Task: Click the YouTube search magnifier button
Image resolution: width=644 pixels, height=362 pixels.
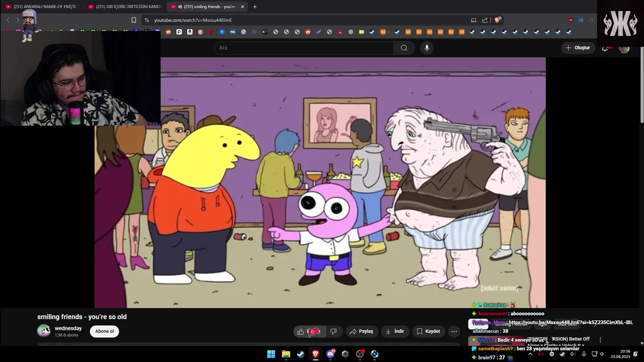Action: pos(404,48)
